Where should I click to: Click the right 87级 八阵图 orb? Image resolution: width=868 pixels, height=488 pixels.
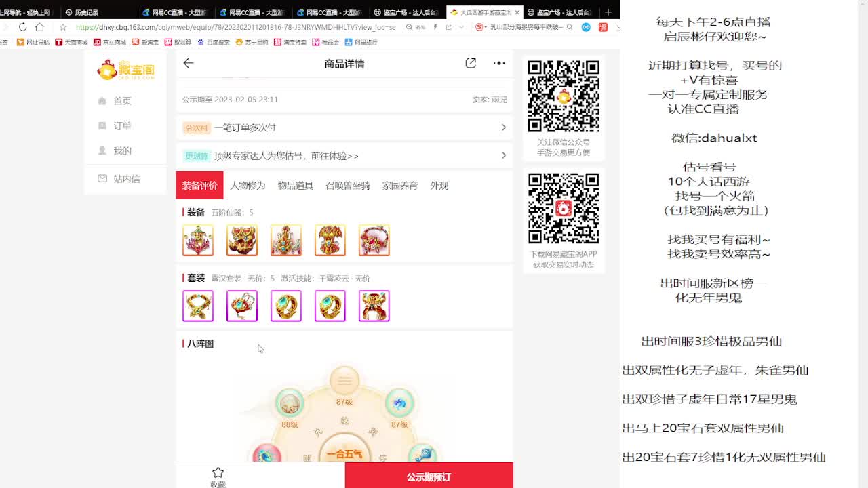399,403
